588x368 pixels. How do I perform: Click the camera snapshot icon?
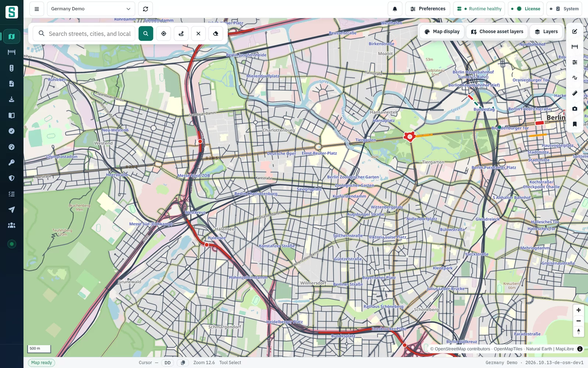click(x=575, y=109)
